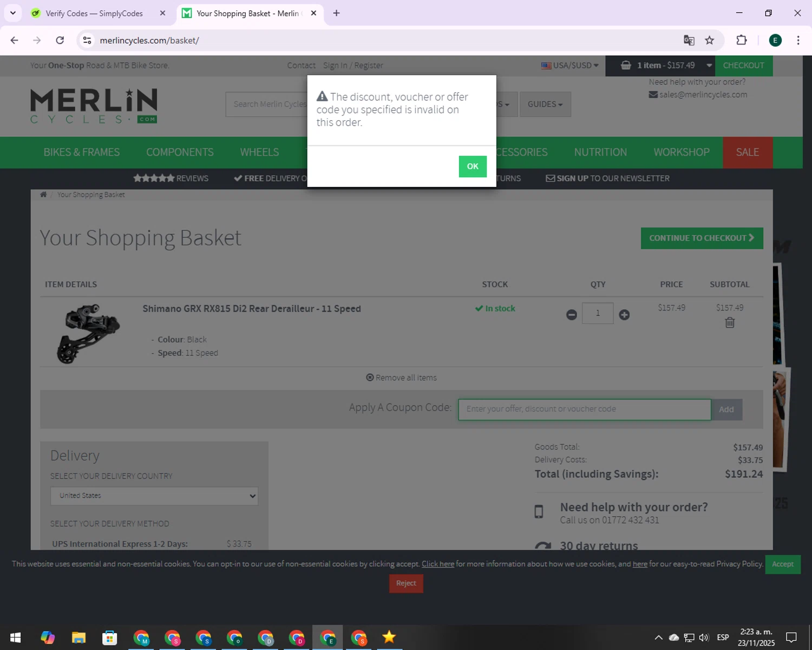The image size is (812, 650).
Task: Change currency via USA/$USD dropdown
Action: [570, 66]
